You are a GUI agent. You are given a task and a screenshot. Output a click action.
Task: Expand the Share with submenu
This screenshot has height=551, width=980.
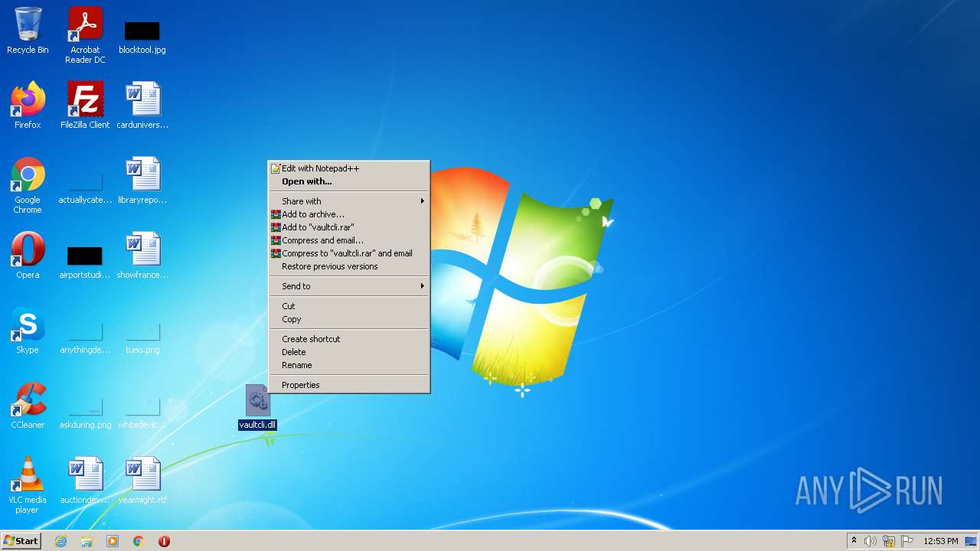tap(349, 201)
